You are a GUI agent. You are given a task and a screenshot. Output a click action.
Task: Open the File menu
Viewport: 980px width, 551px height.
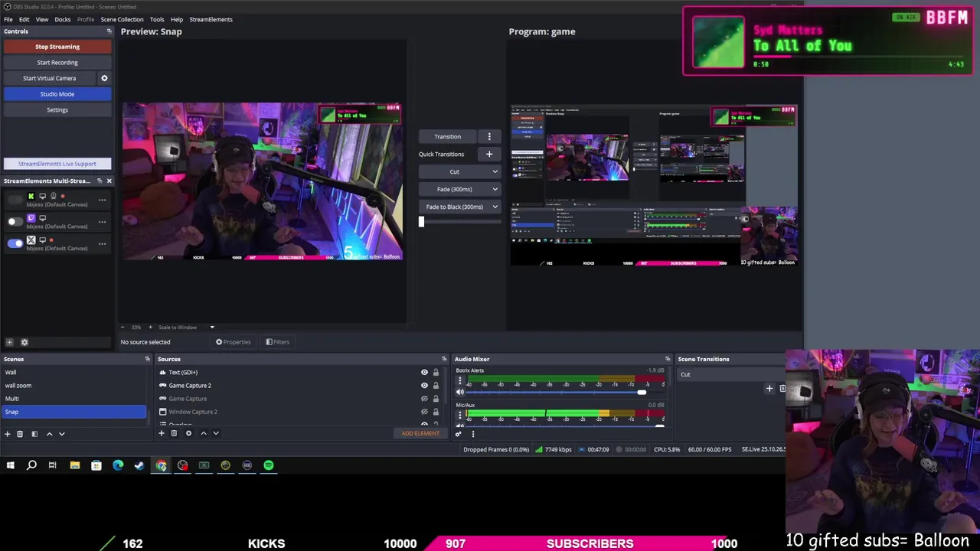(x=8, y=19)
